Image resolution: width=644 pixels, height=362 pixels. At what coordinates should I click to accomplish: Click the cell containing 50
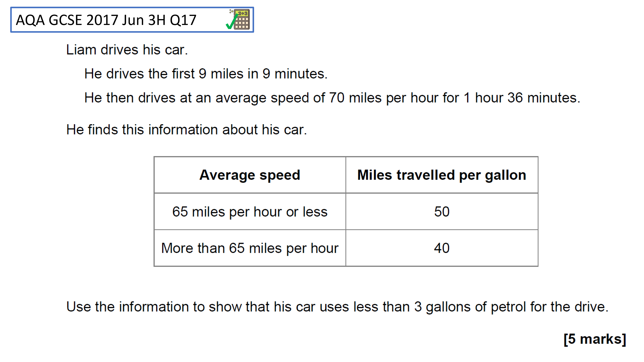coord(442,212)
